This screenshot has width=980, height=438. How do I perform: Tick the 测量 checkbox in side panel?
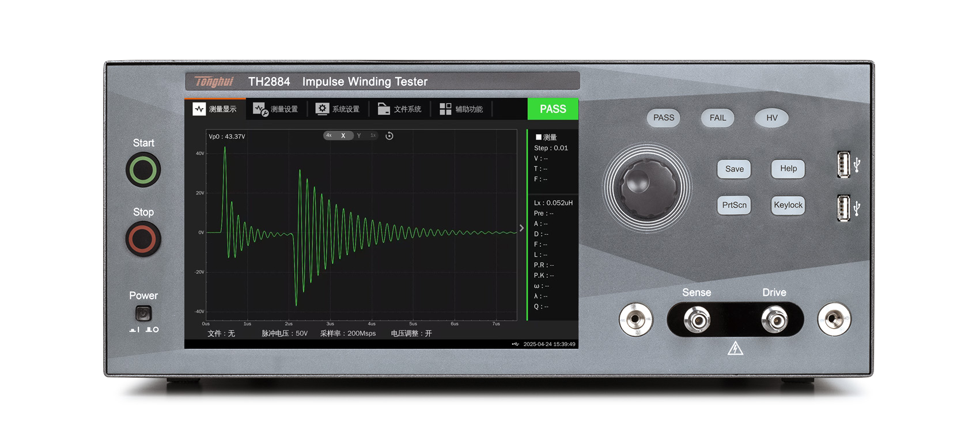pos(539,137)
